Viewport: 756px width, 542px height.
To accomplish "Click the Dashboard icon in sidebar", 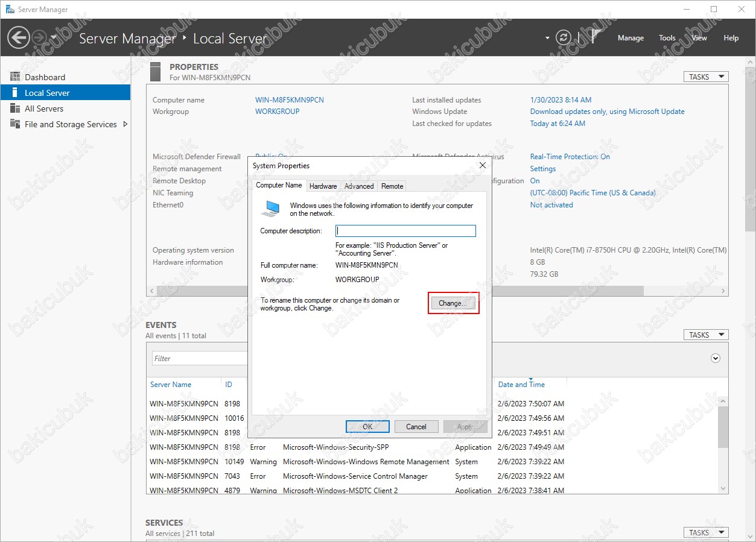I will point(15,77).
